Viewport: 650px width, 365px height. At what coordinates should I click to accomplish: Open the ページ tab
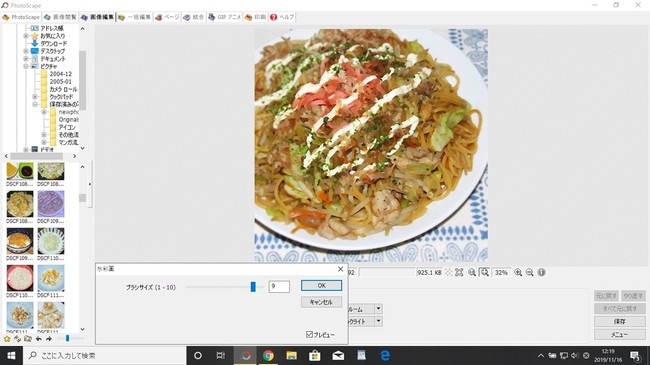167,17
